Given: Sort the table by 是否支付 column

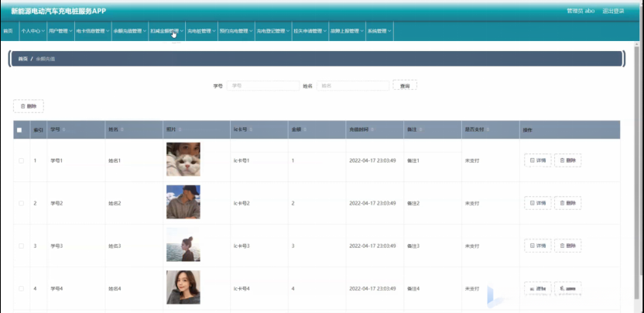Looking at the screenshot, I should click(488, 129).
